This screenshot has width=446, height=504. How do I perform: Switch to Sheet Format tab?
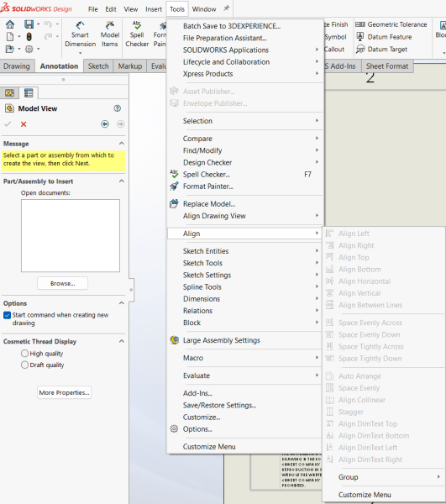[387, 66]
